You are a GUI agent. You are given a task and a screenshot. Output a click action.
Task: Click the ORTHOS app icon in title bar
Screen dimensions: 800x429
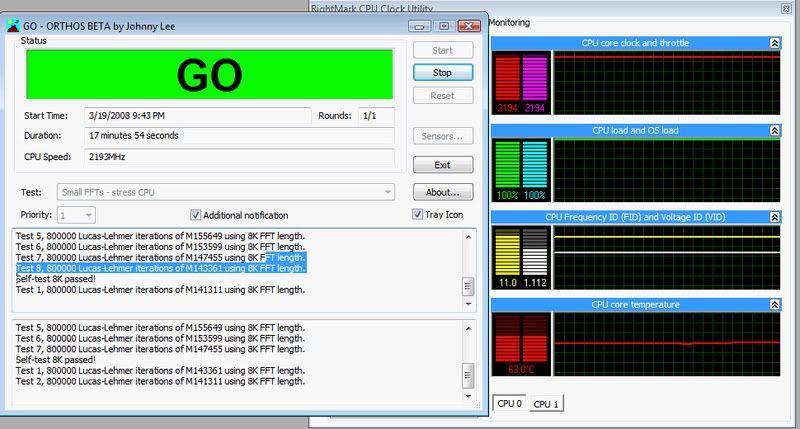[13, 26]
